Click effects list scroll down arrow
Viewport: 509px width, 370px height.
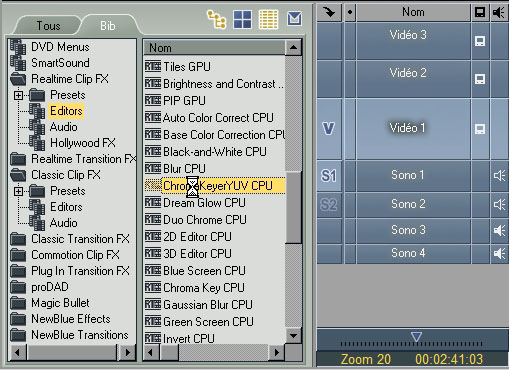[x=294, y=335]
